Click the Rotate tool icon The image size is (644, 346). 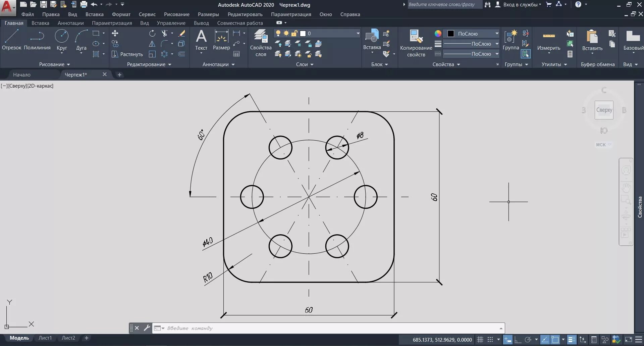tap(152, 33)
